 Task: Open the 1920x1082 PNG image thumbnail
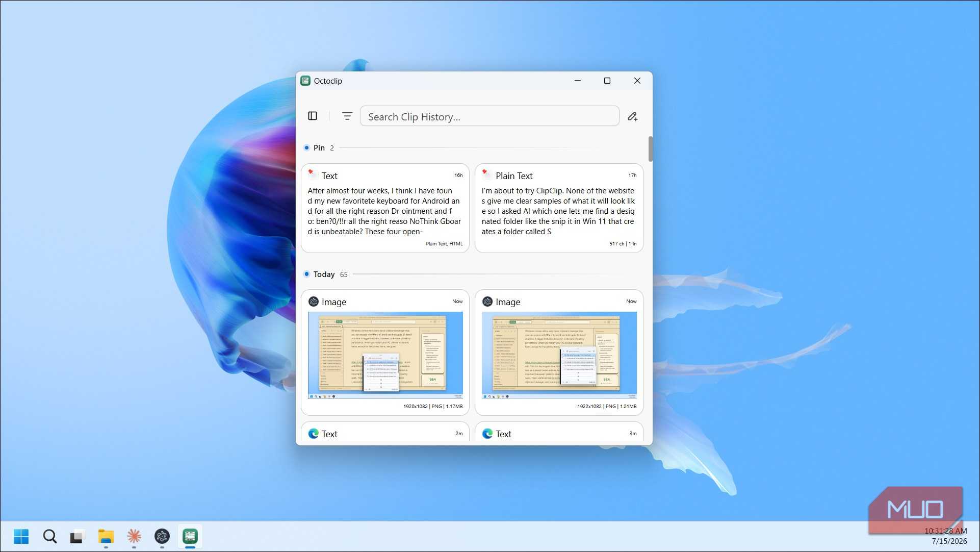(385, 355)
